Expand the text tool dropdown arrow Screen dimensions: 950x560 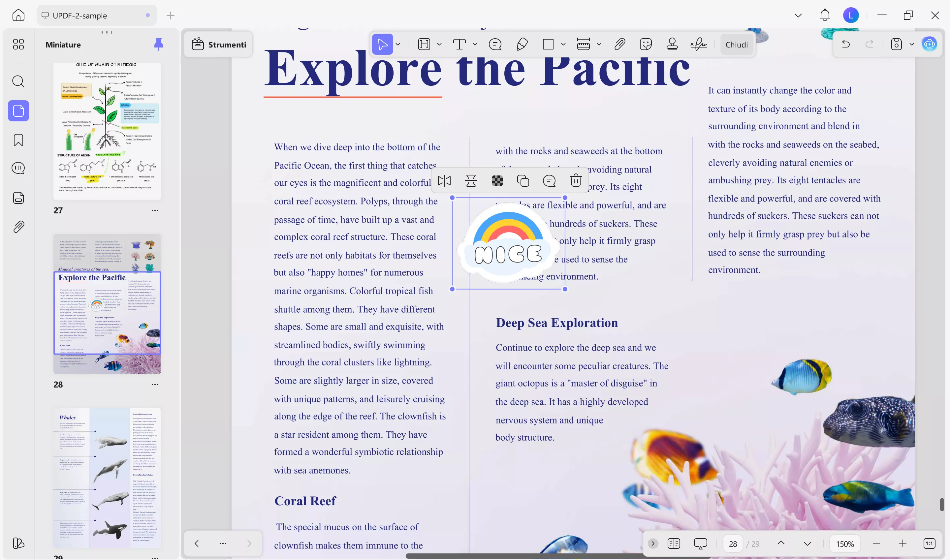475,45
